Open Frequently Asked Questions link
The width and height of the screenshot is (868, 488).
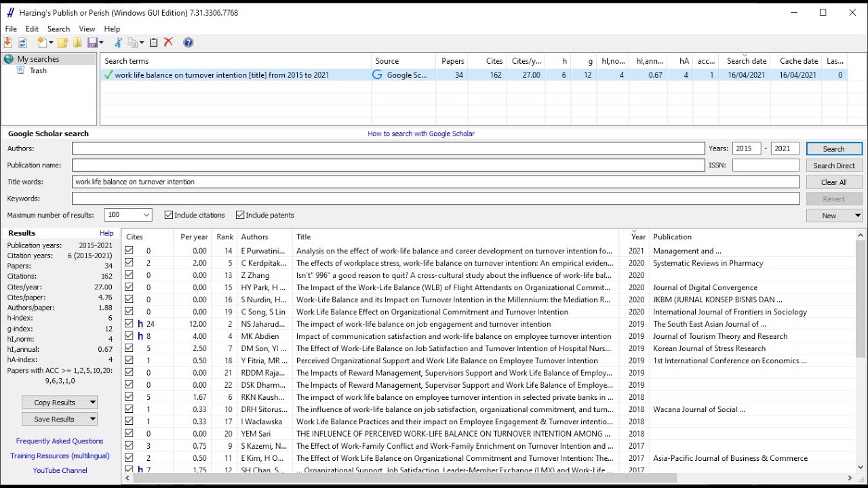pos(60,441)
